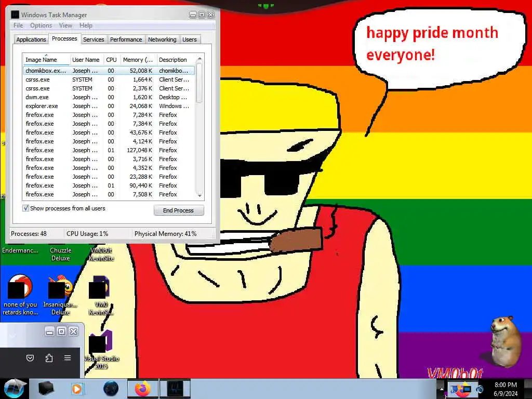Viewport: 532px width, 399px height.
Task: Select csrss.exe row using 2,376 K
Action: 109,88
